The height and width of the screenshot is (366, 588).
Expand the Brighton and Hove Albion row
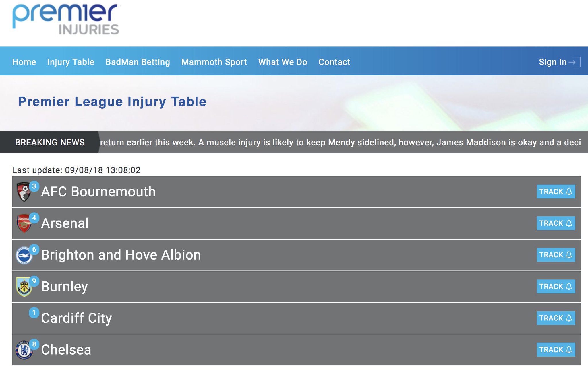121,255
